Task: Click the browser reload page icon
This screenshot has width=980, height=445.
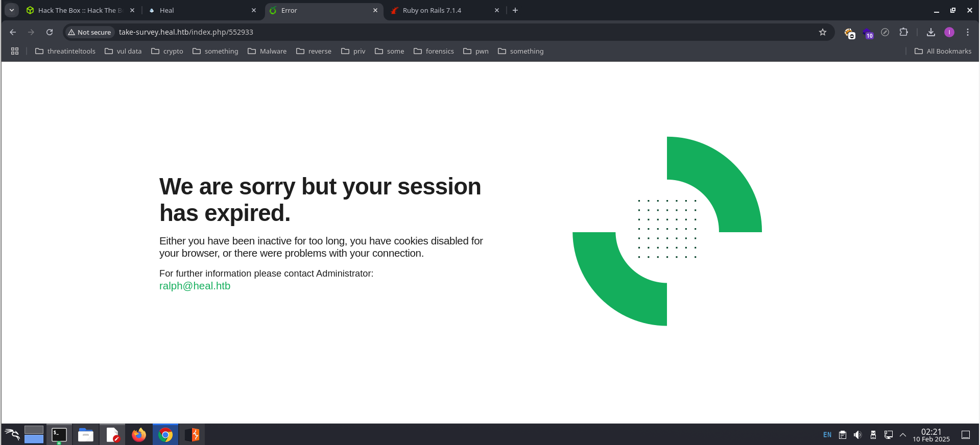Action: 50,32
